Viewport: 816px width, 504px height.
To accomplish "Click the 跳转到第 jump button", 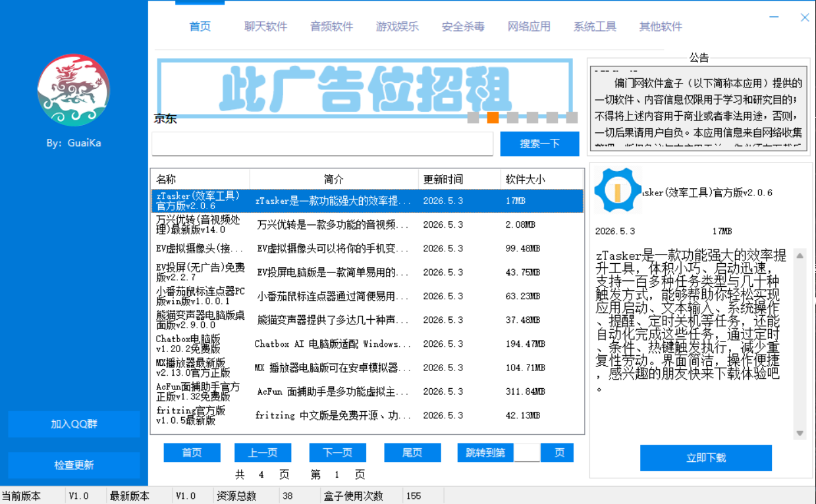I will (485, 453).
